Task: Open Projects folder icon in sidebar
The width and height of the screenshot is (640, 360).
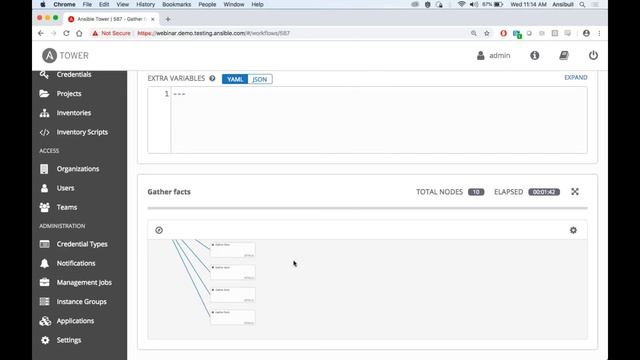Action: click(44, 93)
